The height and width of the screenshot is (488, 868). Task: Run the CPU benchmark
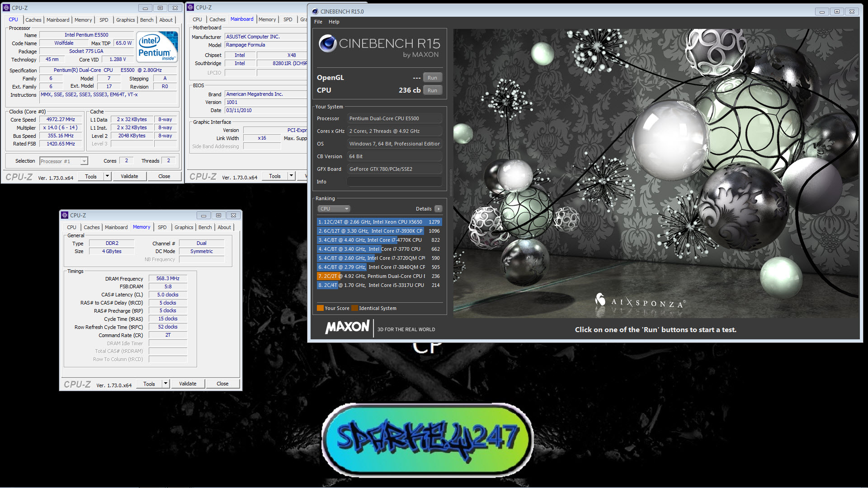click(x=432, y=90)
